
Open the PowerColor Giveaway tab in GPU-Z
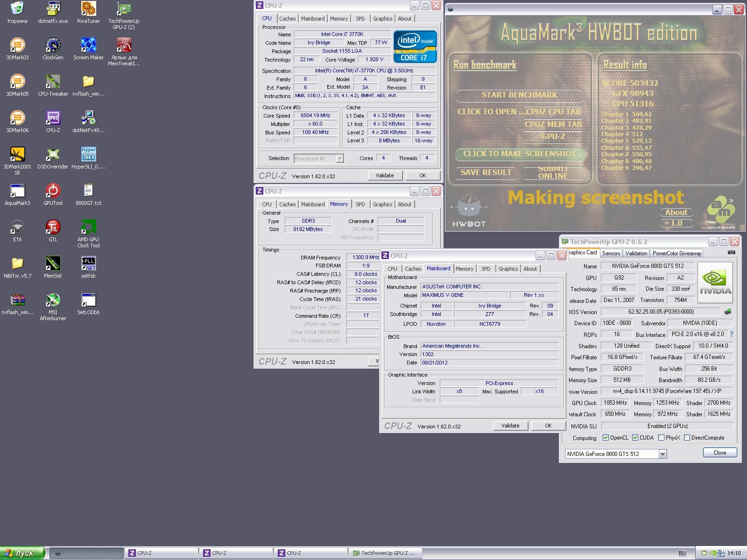tap(677, 253)
